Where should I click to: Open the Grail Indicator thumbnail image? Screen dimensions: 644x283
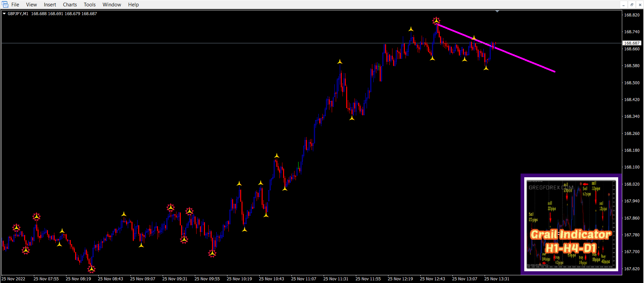tap(571, 224)
